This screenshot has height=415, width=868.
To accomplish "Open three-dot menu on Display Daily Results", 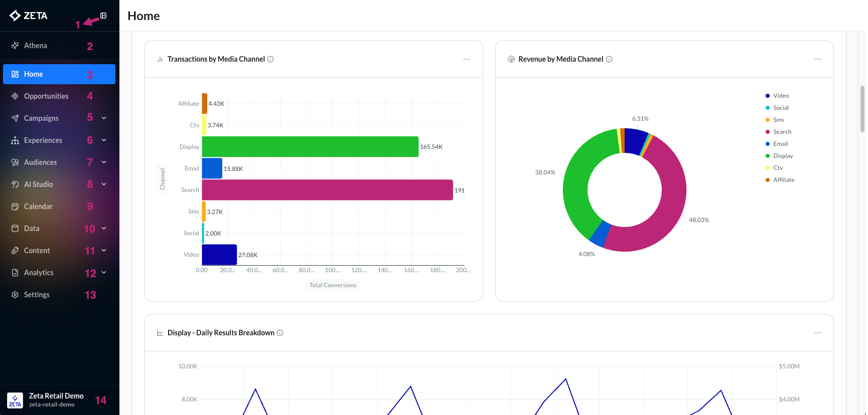I will coord(817,333).
